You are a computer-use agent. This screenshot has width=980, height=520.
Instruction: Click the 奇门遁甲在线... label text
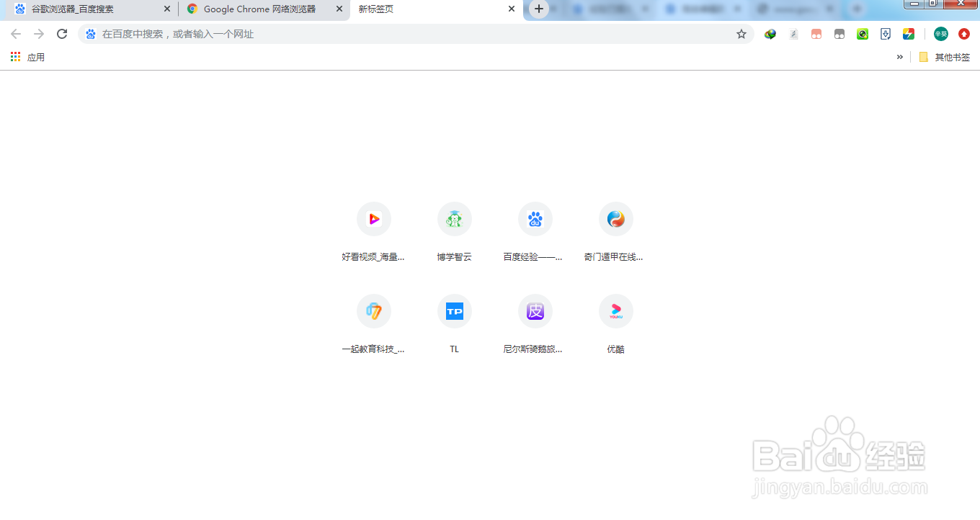tap(614, 256)
